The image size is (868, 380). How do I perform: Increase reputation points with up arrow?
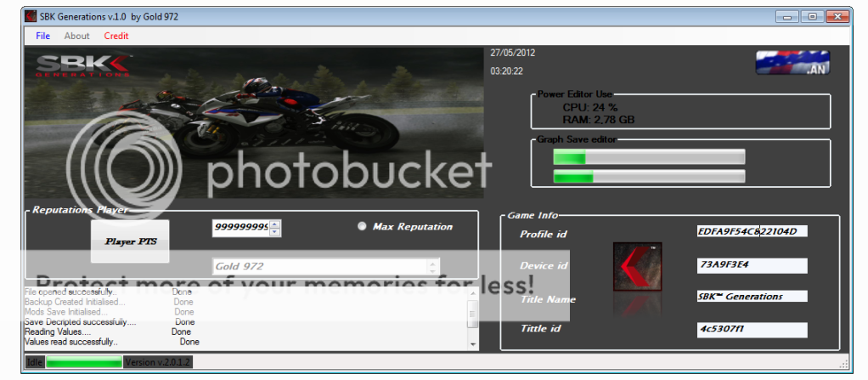click(275, 224)
